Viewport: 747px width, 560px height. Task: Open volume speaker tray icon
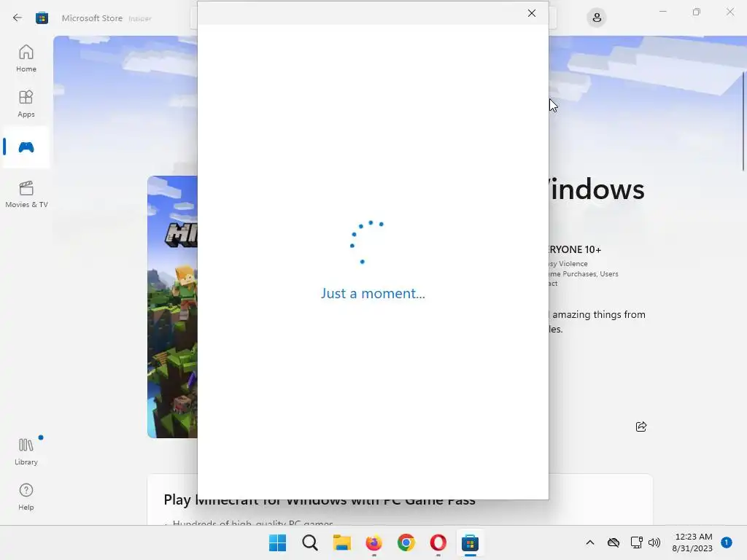[654, 542]
